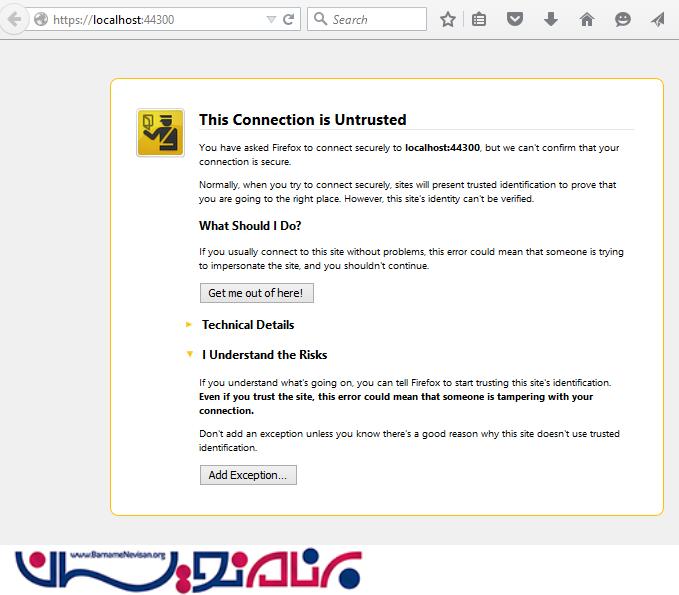679x595 pixels.
Task: Open Hello chat smiley icon
Action: click(623, 19)
